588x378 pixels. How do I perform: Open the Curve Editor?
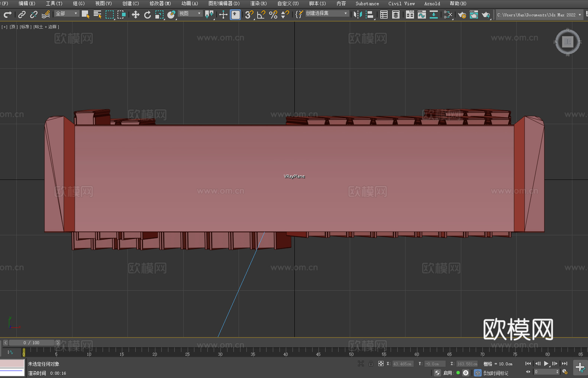[422, 14]
